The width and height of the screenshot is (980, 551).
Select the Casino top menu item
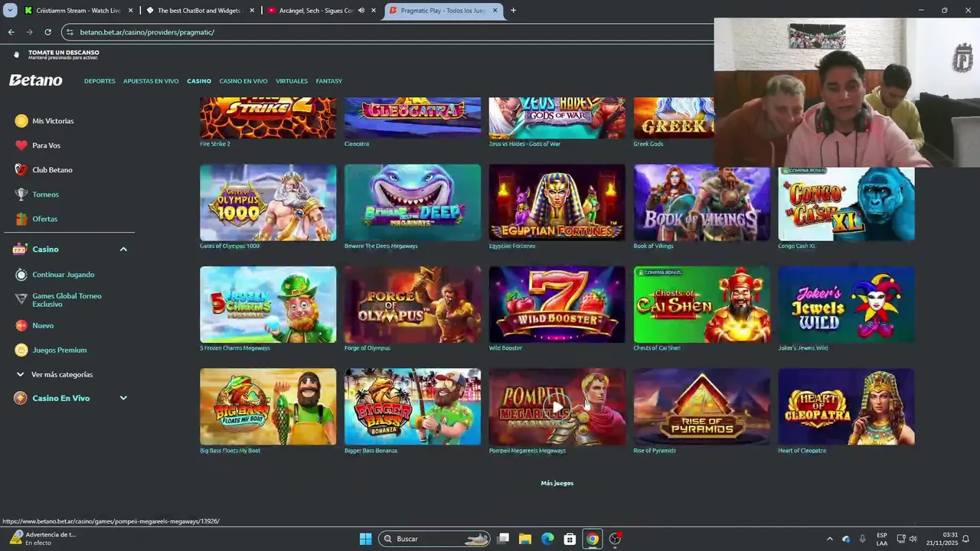coord(199,81)
